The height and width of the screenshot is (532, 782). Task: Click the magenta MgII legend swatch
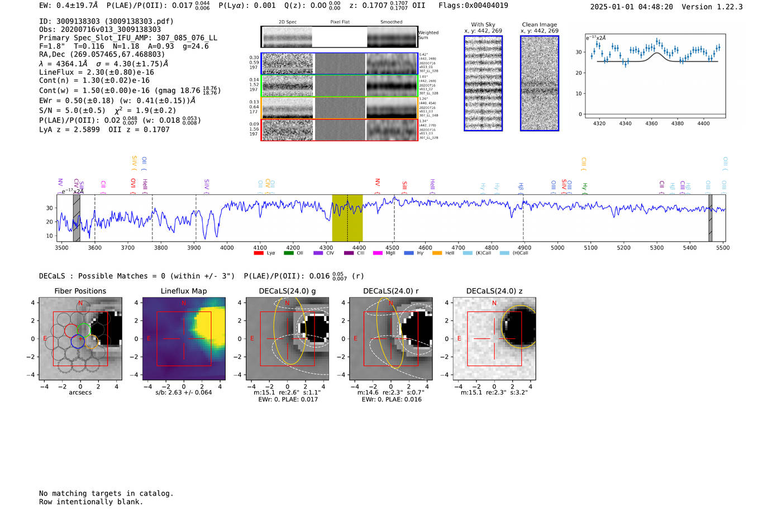(x=377, y=253)
